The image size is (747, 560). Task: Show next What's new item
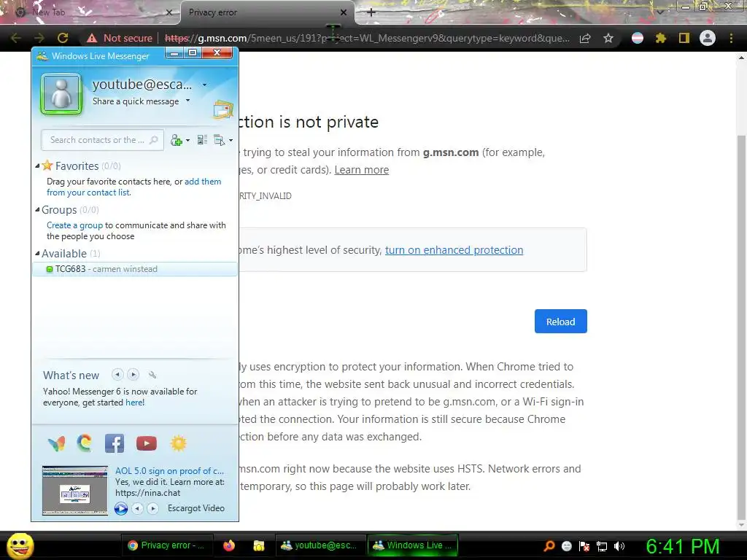click(133, 375)
